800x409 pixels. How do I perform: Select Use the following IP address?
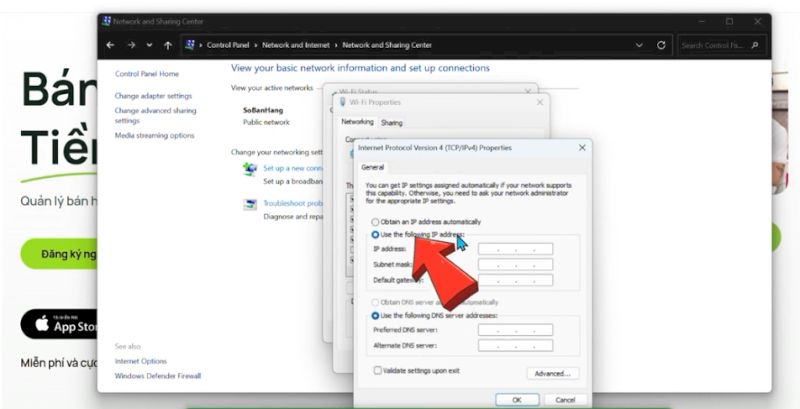[x=375, y=234]
